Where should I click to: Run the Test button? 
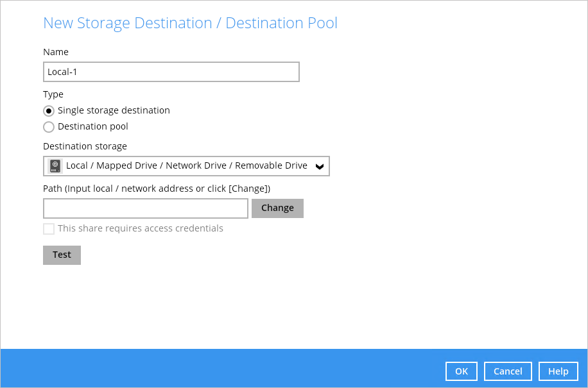[62, 255]
